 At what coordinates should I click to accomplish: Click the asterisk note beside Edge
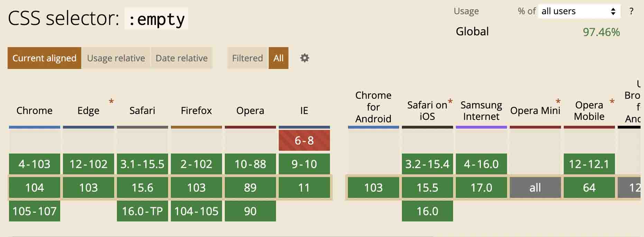pyautogui.click(x=111, y=102)
